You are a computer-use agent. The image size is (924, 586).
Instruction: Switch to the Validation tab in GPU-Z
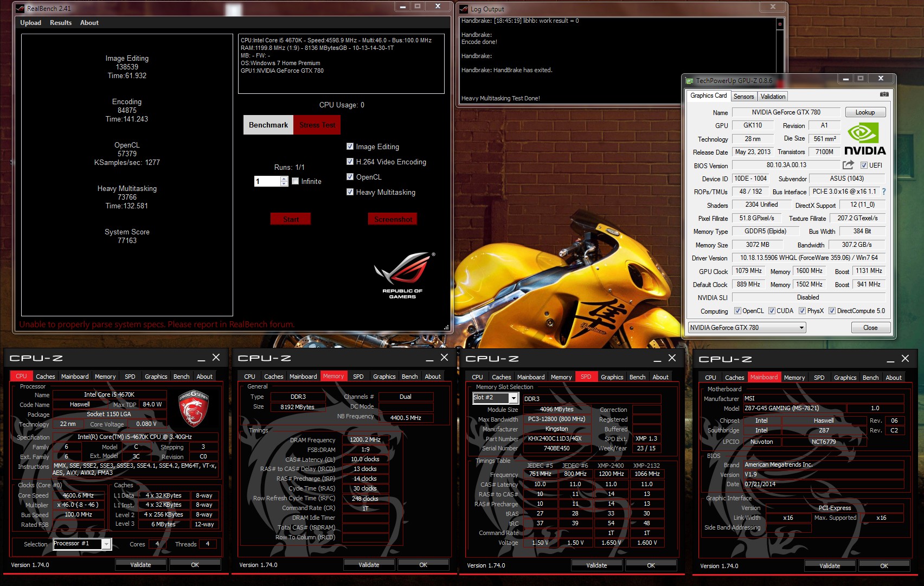pyautogui.click(x=773, y=97)
